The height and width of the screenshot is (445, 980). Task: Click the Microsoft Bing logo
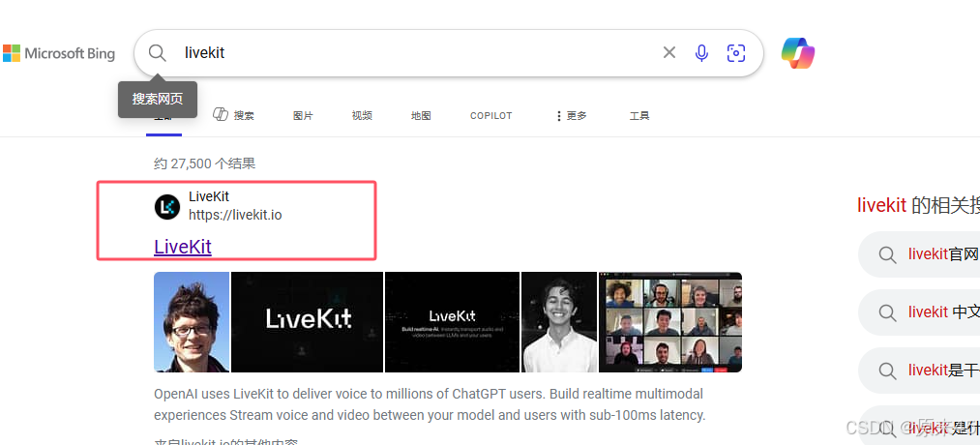(59, 53)
